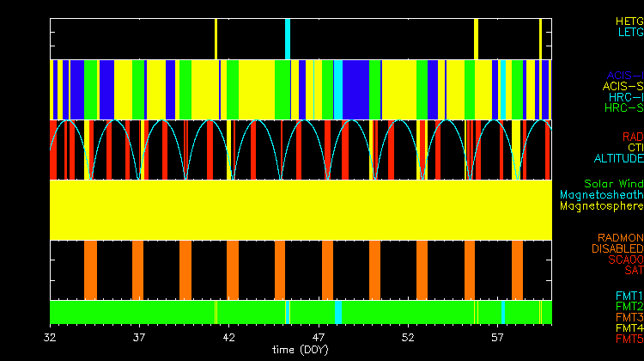Click the axis tick label 57
Image resolution: width=644 pixels, height=361 pixels.
(x=497, y=338)
